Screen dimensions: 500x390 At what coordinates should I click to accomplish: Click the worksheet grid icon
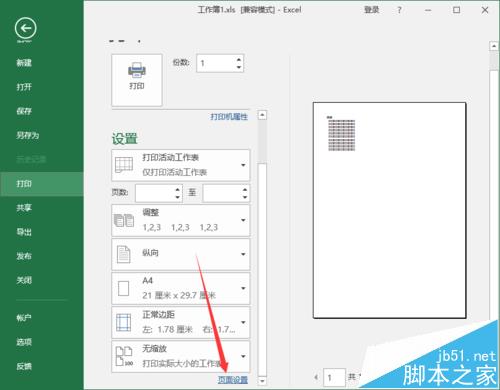tap(124, 165)
